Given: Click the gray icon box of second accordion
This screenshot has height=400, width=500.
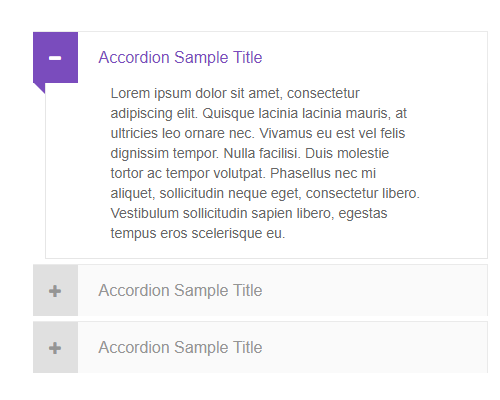Looking at the screenshot, I should tap(56, 290).
